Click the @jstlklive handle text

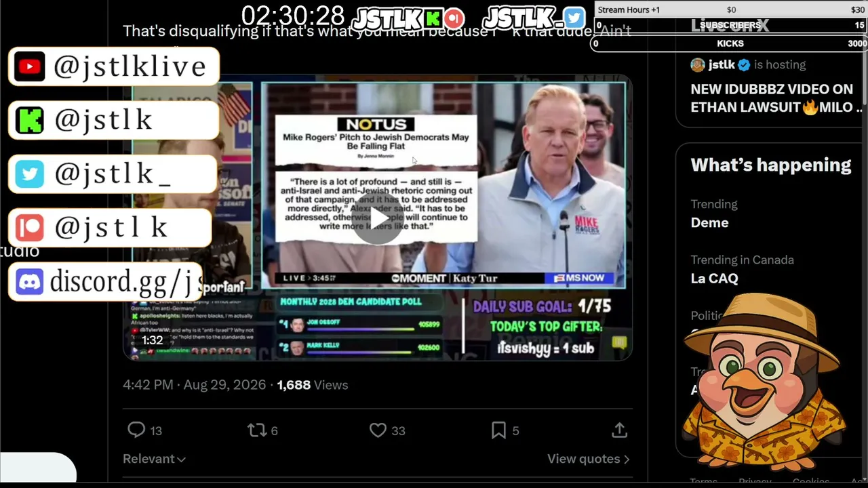coord(130,66)
